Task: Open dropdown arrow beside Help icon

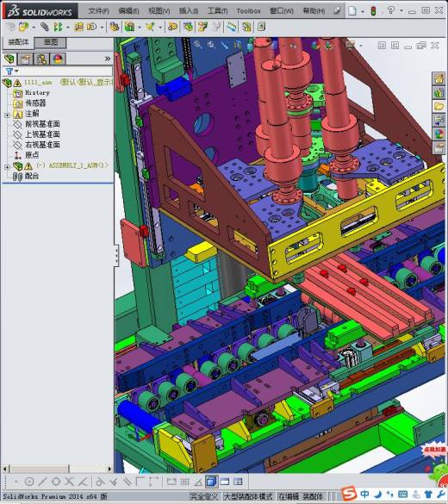Action: pyautogui.click(x=401, y=11)
